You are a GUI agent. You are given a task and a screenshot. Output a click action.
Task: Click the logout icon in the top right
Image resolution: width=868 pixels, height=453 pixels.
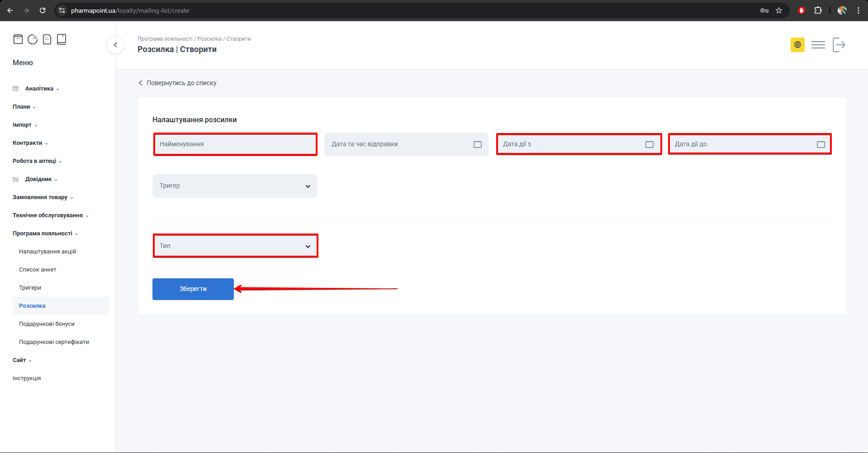pyautogui.click(x=839, y=45)
